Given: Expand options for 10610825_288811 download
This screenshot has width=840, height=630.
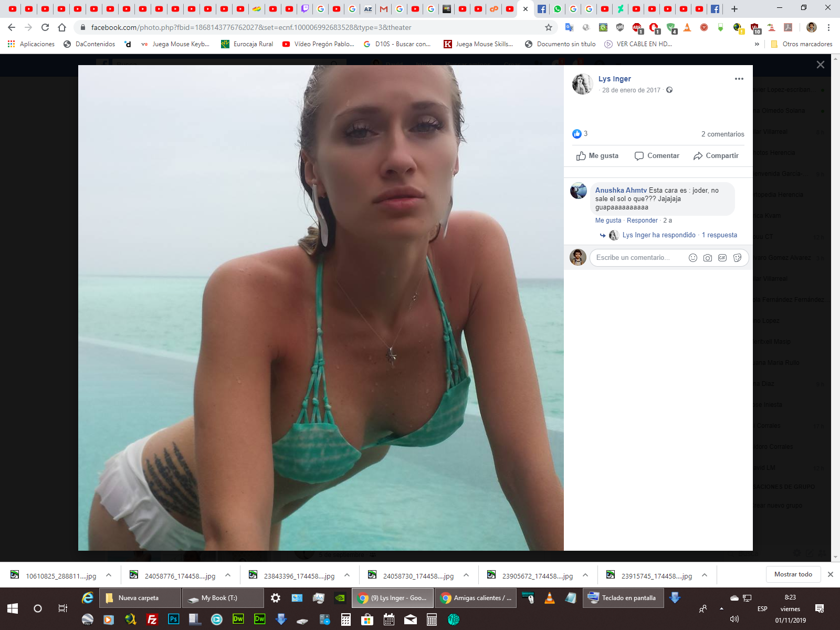Looking at the screenshot, I should (x=109, y=575).
